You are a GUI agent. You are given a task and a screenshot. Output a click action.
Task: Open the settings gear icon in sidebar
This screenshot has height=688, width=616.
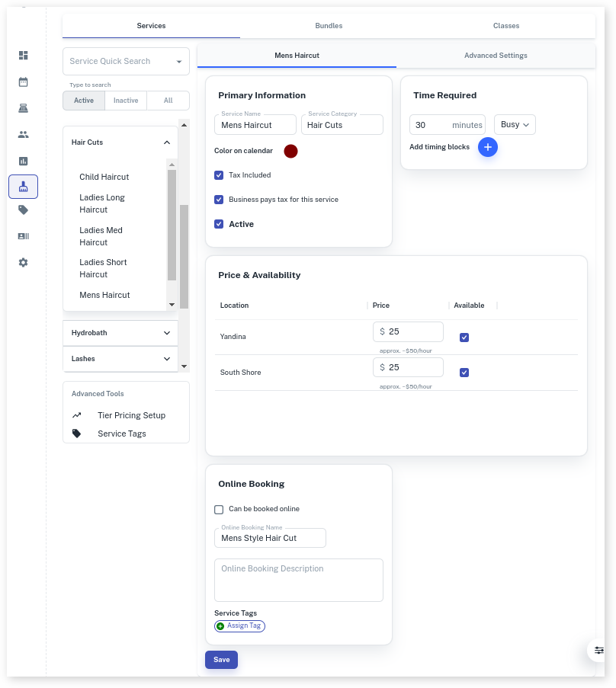pos(24,262)
